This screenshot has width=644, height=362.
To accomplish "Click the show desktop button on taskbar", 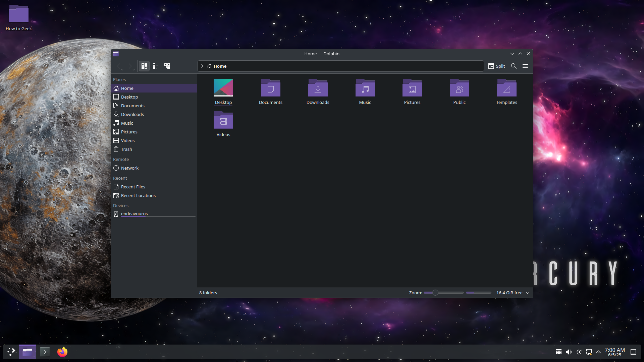I will pyautogui.click(x=633, y=352).
